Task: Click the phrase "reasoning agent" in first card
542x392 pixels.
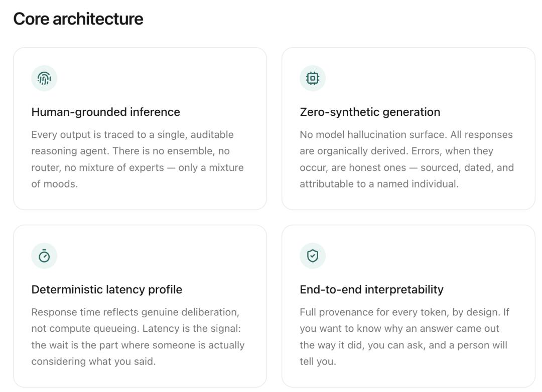Action: coord(71,151)
